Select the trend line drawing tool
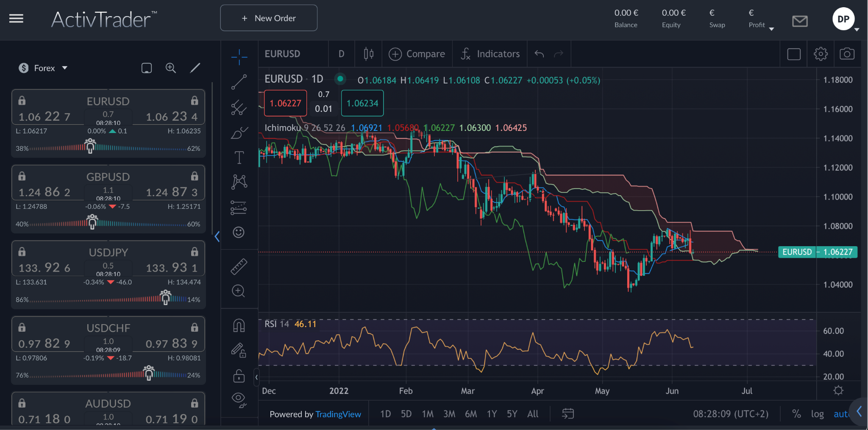The height and width of the screenshot is (430, 868). 239,82
